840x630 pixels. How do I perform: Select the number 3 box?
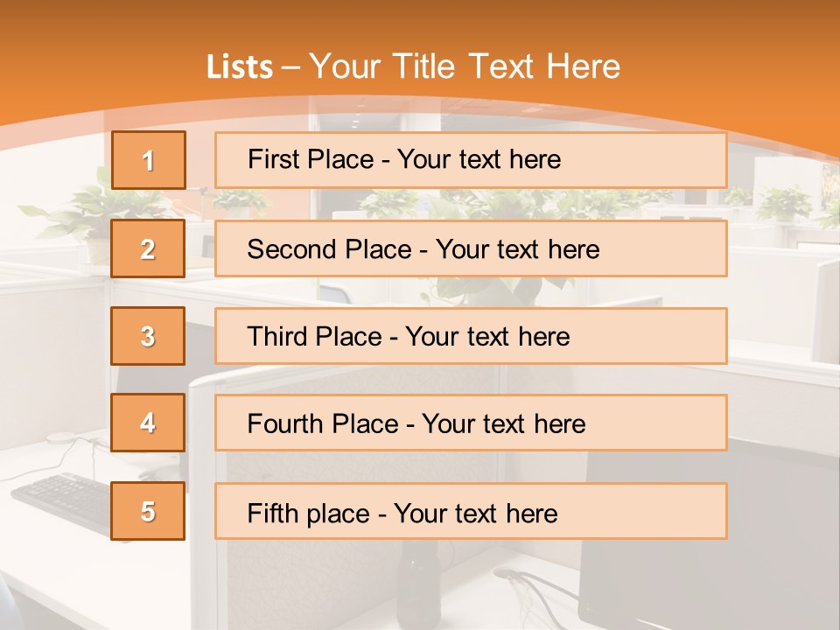coord(148,336)
